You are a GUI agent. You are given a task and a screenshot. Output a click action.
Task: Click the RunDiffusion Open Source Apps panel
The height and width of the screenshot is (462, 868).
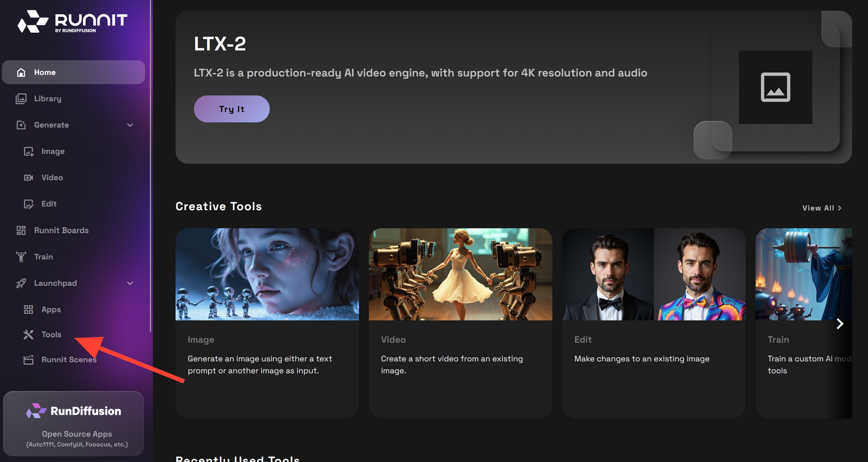(x=73, y=423)
